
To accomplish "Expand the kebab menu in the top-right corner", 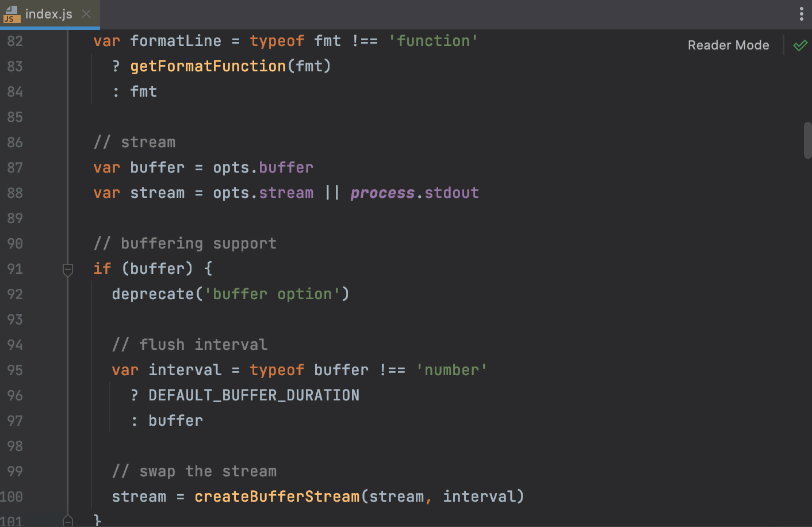I will (802, 14).
